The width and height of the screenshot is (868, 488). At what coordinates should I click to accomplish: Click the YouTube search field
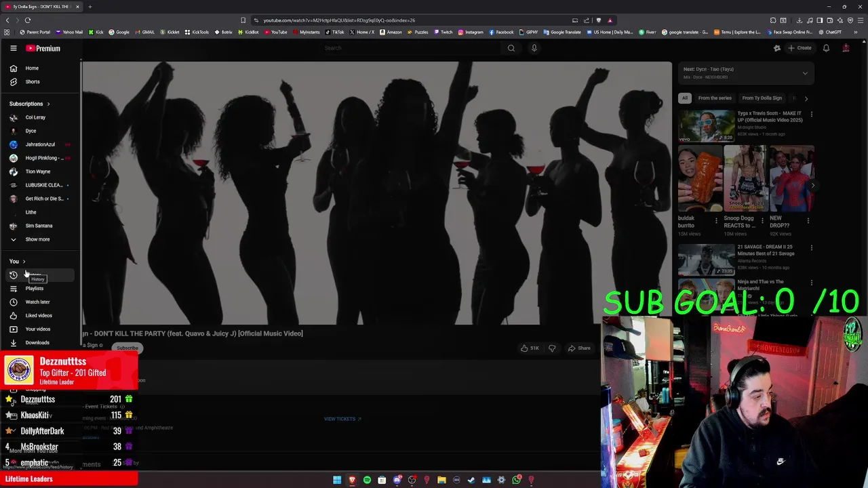[x=410, y=48]
